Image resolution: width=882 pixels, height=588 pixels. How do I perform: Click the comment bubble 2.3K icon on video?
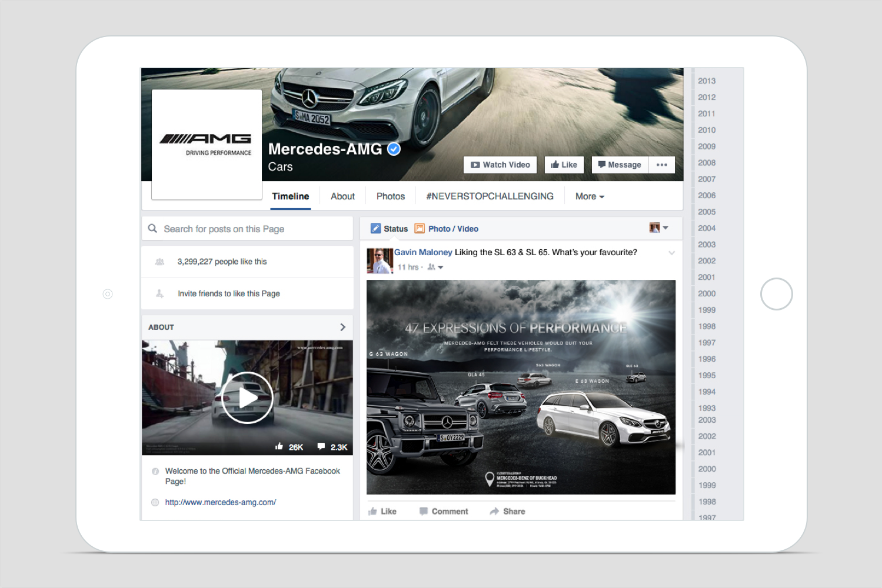pos(321,446)
